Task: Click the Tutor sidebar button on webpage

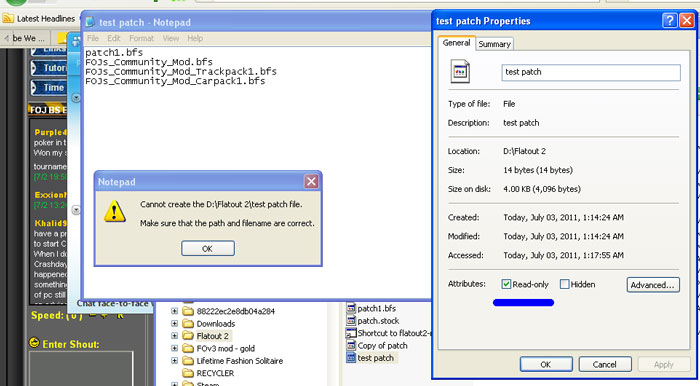Action: (x=49, y=68)
